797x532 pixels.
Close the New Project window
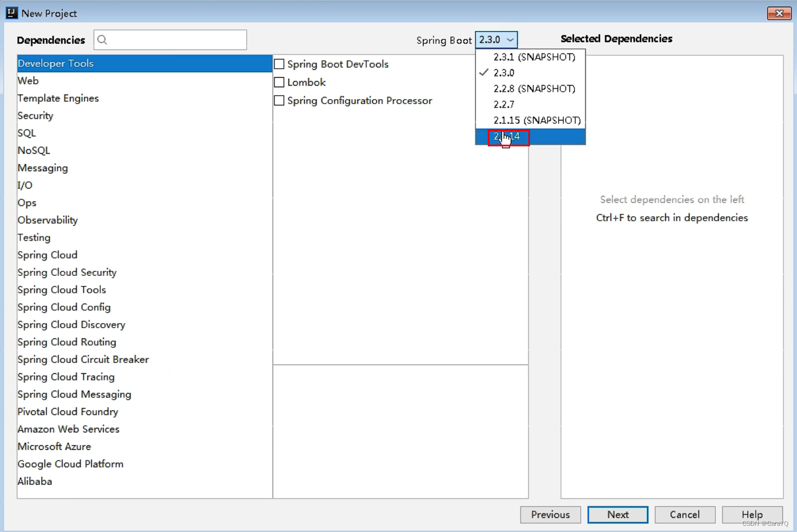coord(779,13)
